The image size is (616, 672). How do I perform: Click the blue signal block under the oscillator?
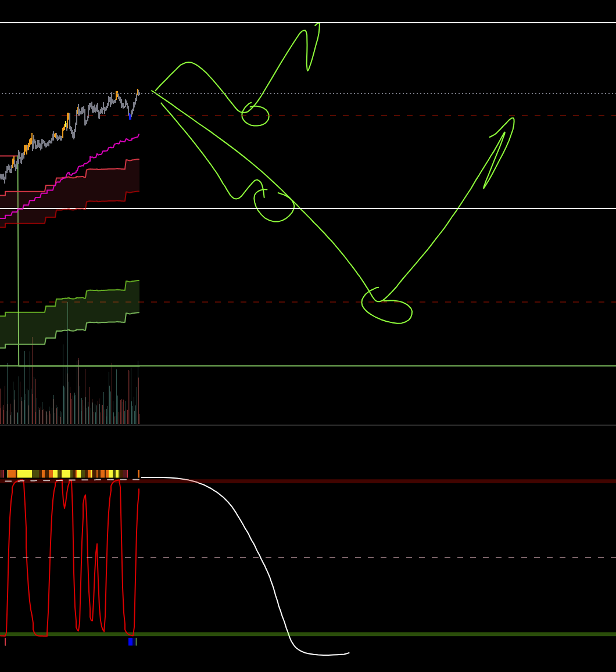[131, 642]
